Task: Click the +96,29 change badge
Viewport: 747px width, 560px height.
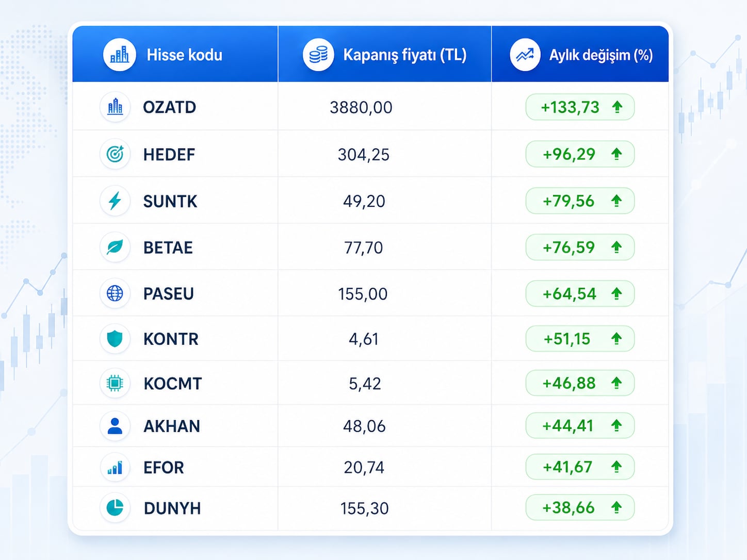Action: (580, 154)
